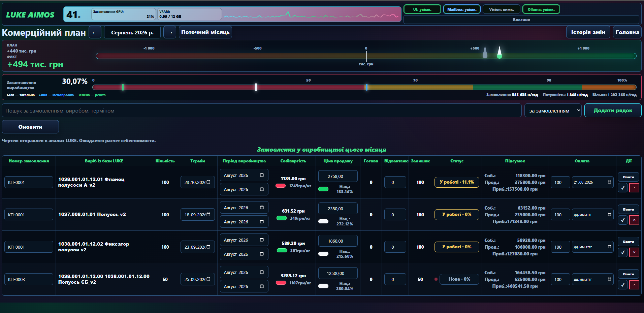Edit shipped quantity field in Полуось v2 row
This screenshot has height=313, width=644.
pos(395,215)
